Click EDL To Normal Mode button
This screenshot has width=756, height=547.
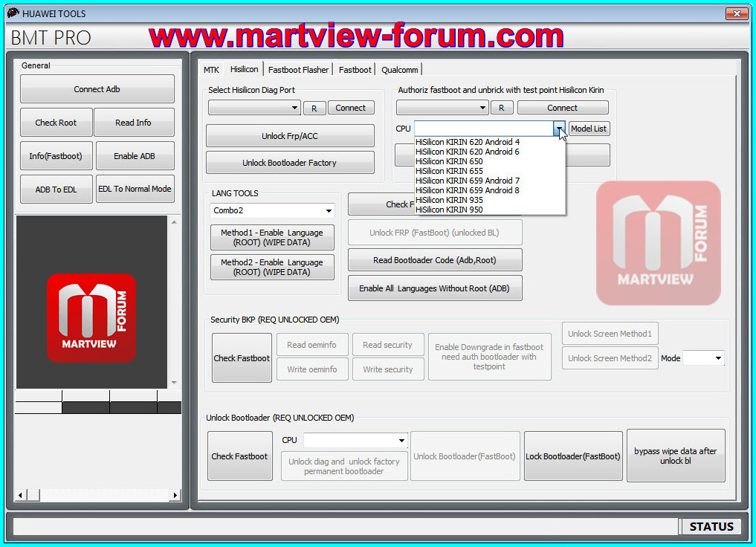135,189
